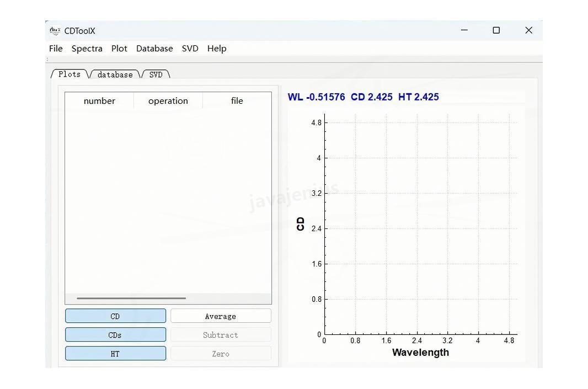Click the toolbar grip handle below the menu
This screenshot has width=588, height=389.
pos(47,59)
